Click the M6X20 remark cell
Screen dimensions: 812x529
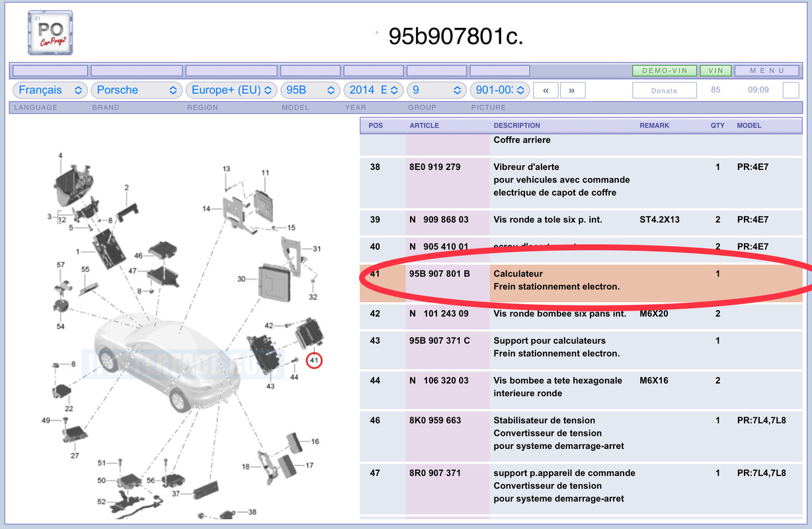pyautogui.click(x=653, y=313)
